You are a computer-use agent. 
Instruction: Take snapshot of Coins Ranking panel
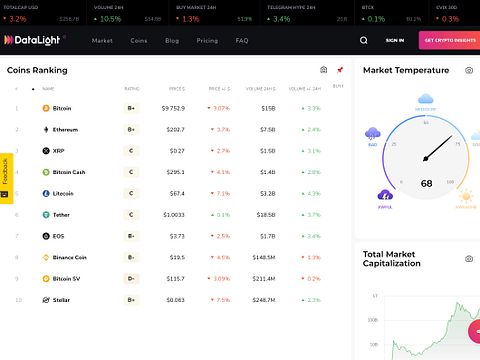tap(323, 70)
